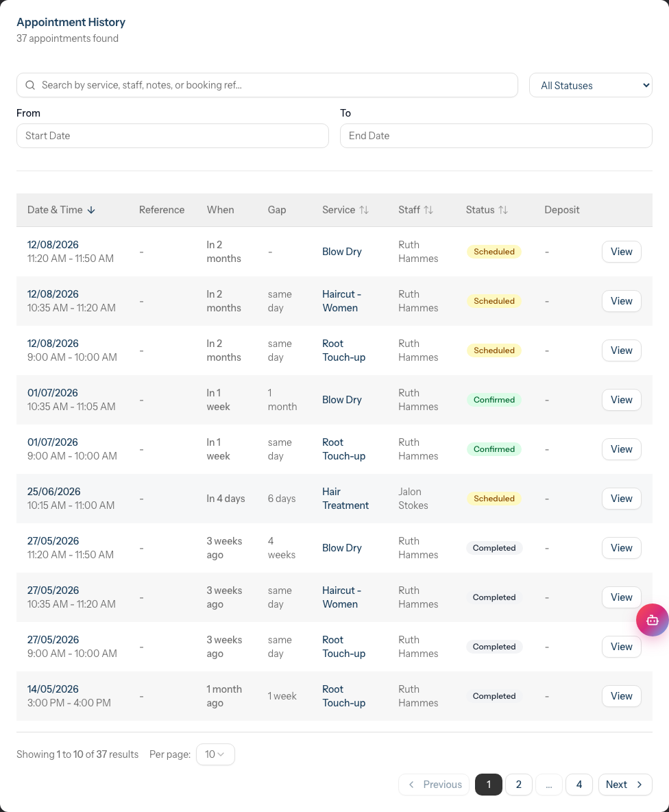Click the 'In 4 days' cell

click(226, 499)
